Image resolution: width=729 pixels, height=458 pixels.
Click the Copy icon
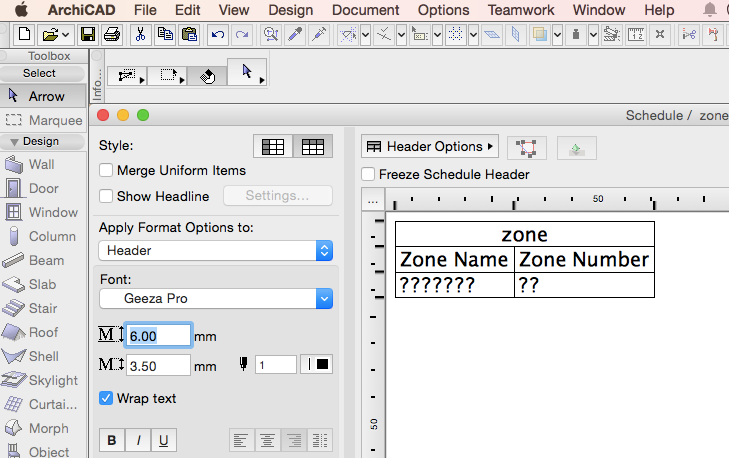[165, 34]
